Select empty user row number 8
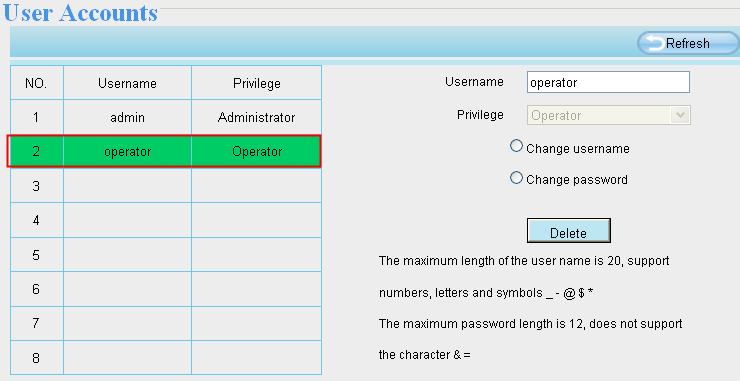This screenshot has height=381, width=740. click(x=166, y=357)
